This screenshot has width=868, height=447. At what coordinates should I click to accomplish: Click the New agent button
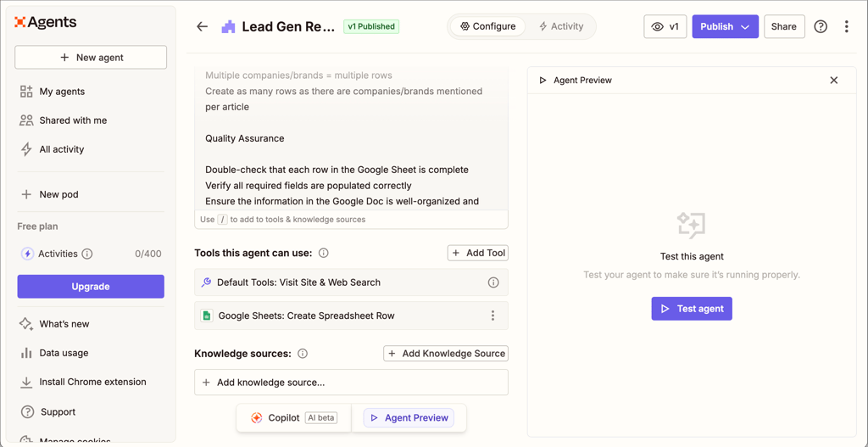point(91,57)
